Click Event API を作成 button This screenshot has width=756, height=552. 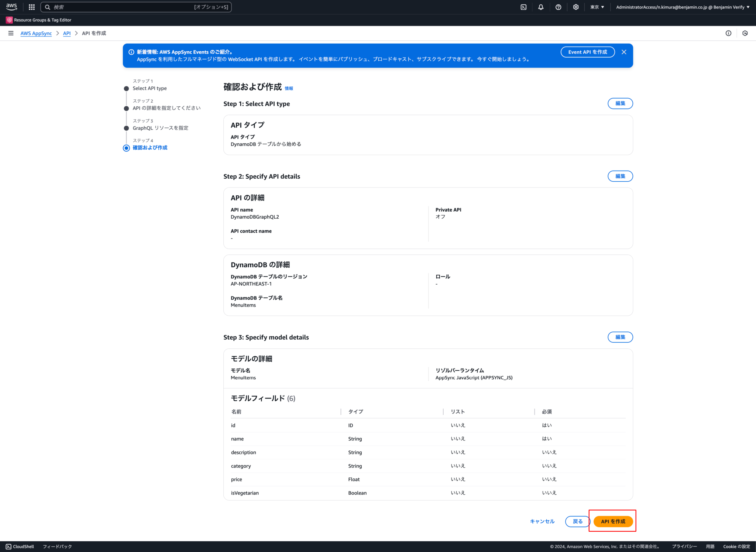tap(587, 52)
